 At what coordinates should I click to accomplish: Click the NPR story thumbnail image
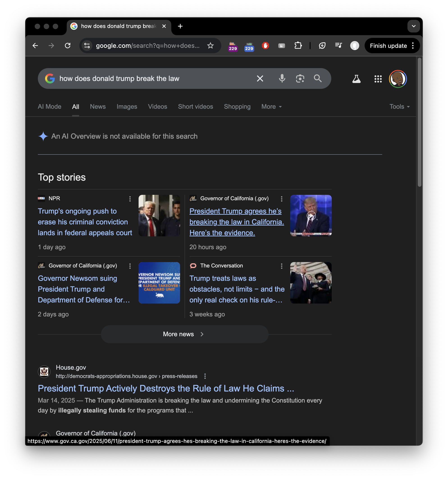click(x=159, y=215)
